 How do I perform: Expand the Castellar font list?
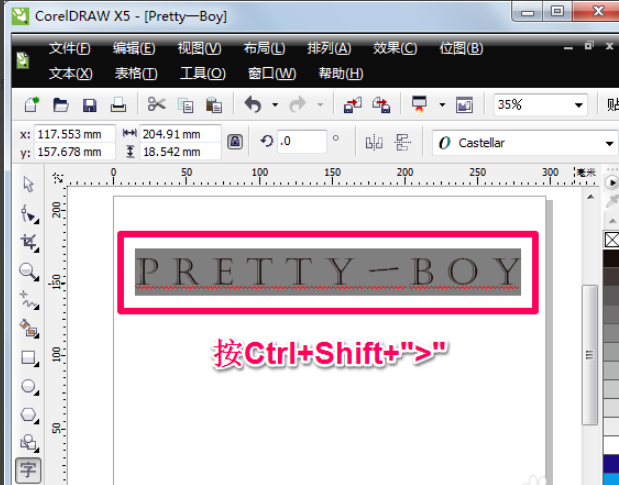tap(609, 143)
